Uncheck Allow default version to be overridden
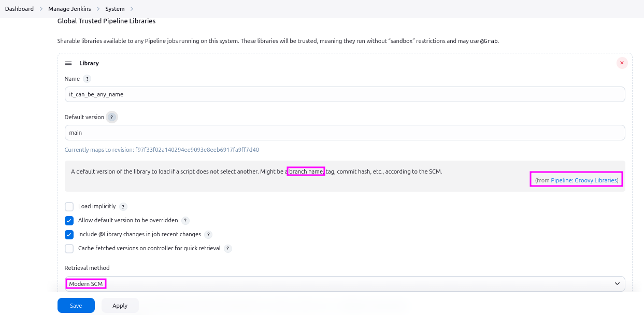 click(69, 221)
